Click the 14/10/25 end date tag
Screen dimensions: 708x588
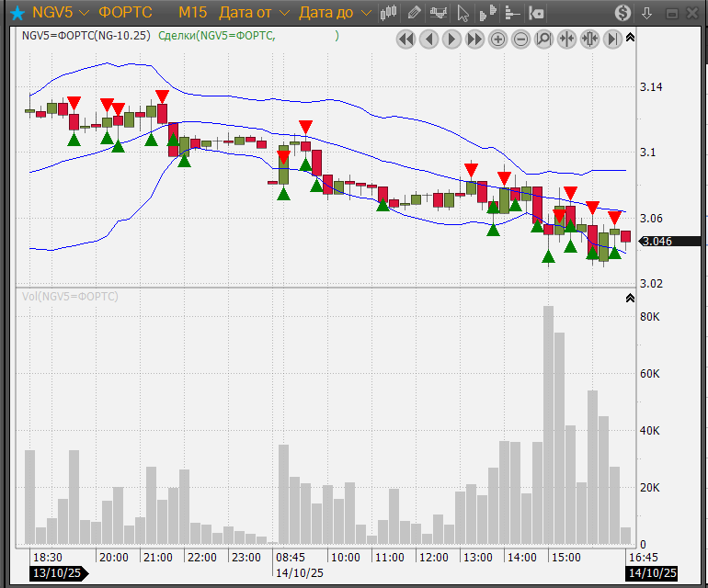click(x=652, y=573)
